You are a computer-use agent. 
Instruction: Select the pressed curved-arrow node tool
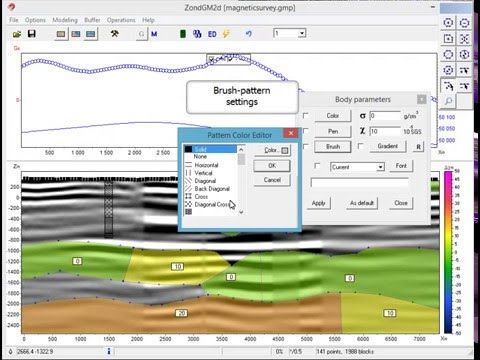448,86
